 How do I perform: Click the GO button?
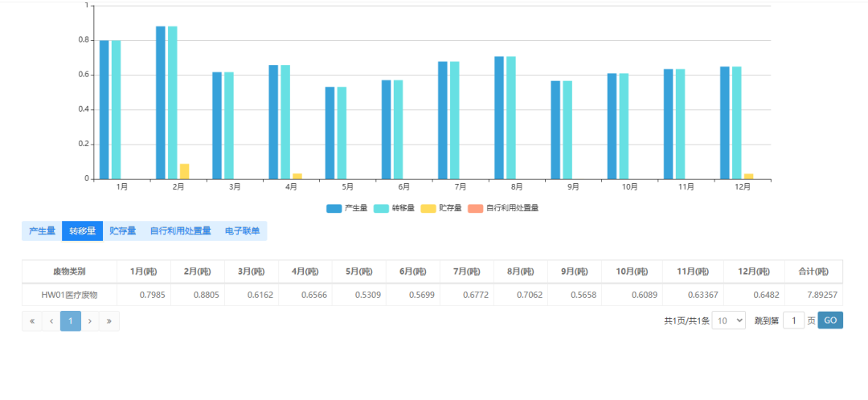[x=830, y=320]
